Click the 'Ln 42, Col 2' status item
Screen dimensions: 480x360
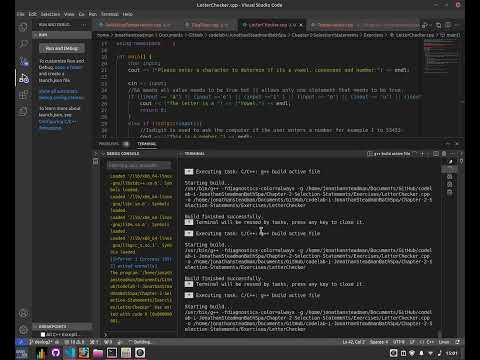tap(354, 342)
